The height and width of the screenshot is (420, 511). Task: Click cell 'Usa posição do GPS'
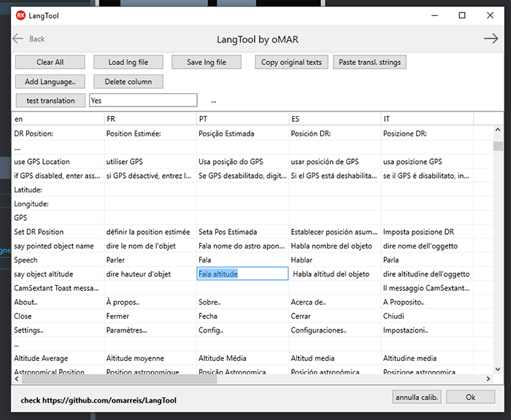point(242,161)
